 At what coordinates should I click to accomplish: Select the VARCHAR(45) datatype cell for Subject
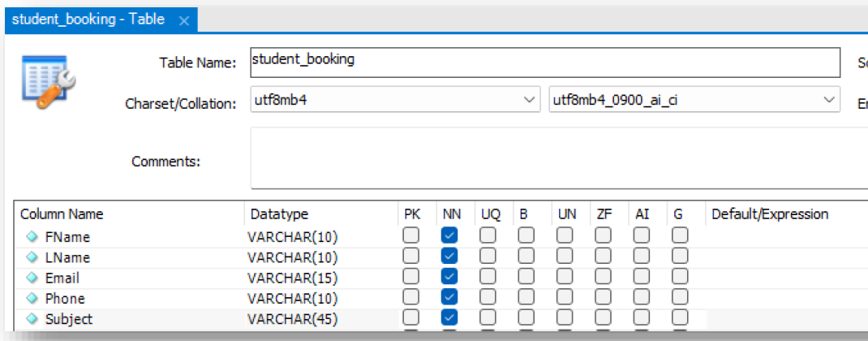click(293, 319)
